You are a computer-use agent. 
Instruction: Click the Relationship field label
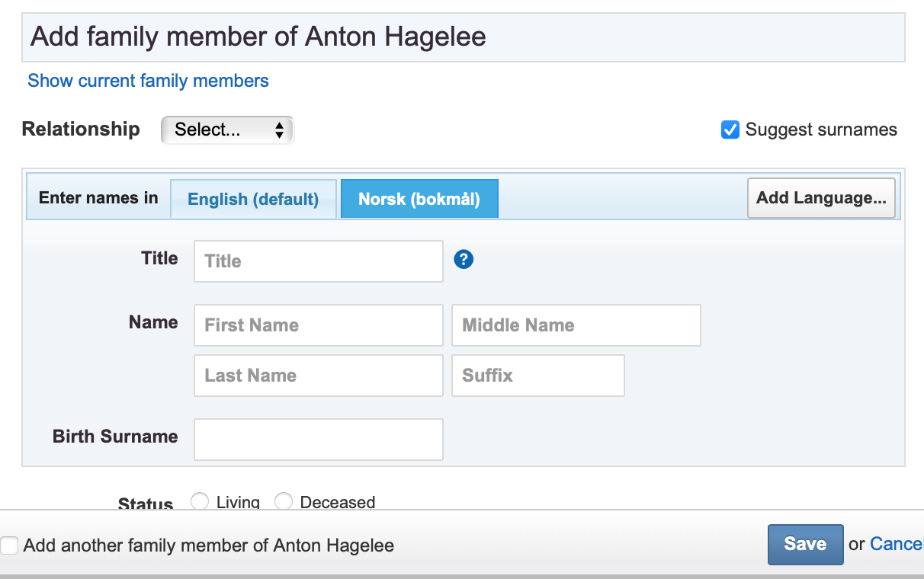click(x=81, y=130)
